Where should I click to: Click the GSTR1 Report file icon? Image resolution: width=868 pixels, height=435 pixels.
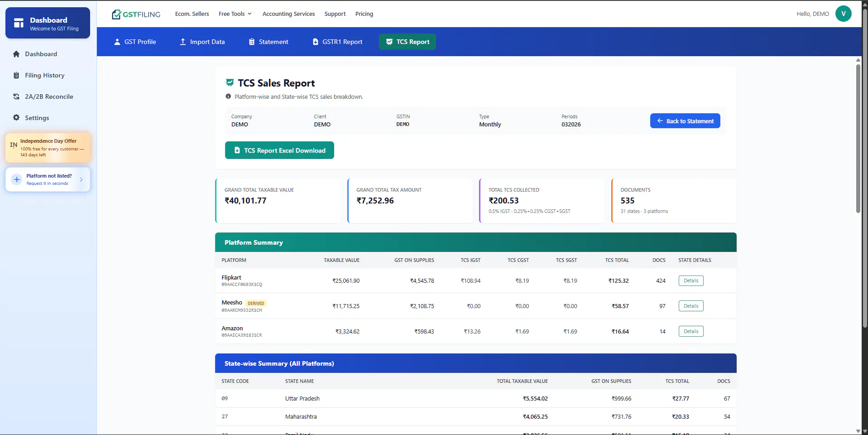click(316, 42)
